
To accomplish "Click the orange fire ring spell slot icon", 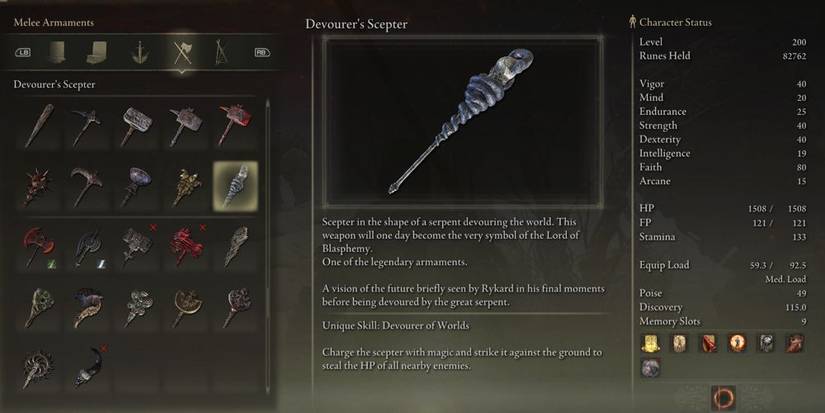I will 737,344.
